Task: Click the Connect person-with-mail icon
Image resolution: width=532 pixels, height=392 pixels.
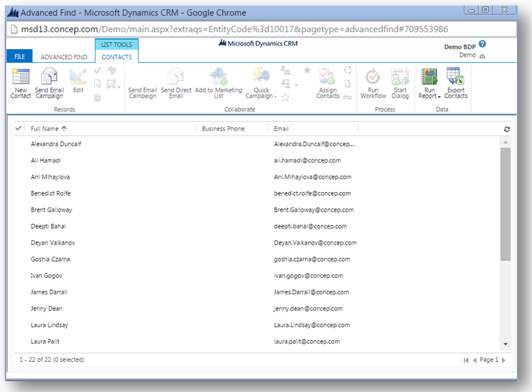Action: 285,70
